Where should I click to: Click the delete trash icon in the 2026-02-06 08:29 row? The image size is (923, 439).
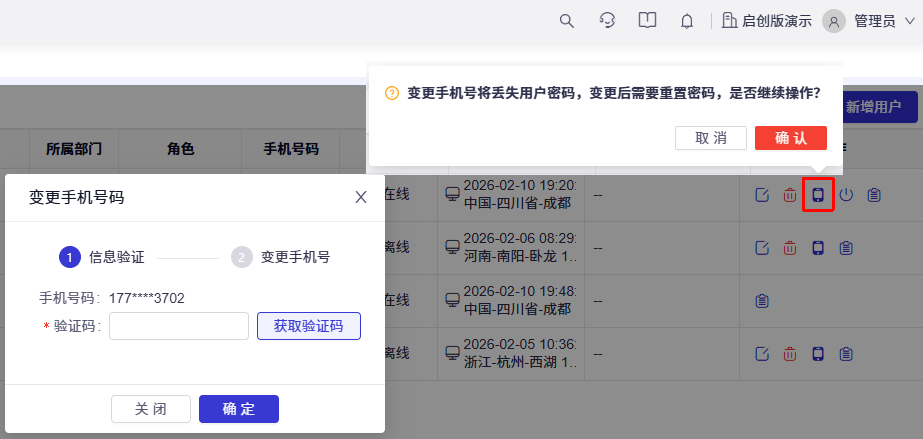pyautogui.click(x=789, y=248)
